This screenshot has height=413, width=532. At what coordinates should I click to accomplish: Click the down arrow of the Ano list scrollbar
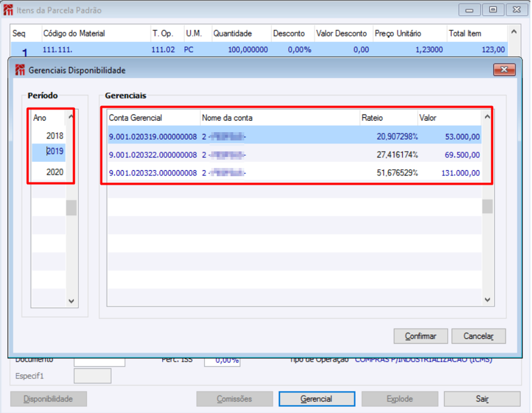(x=72, y=301)
